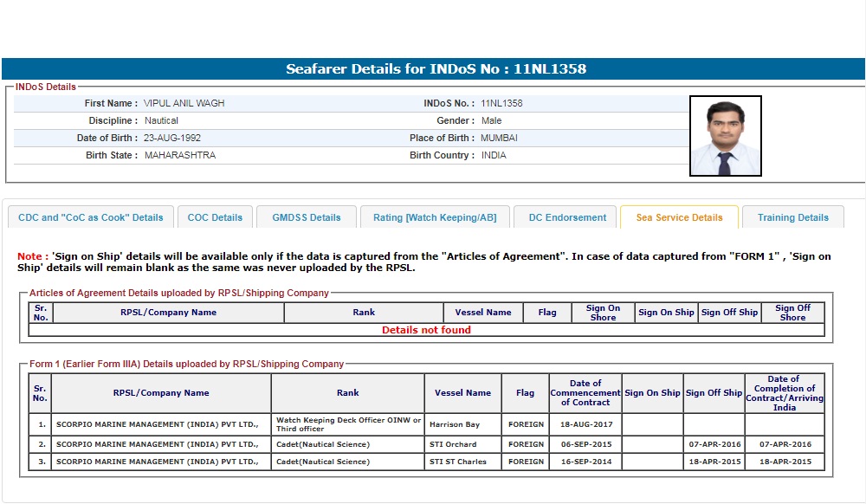
Task: Select the Rating [Watch Keeping/AB] tab
Action: (x=435, y=217)
